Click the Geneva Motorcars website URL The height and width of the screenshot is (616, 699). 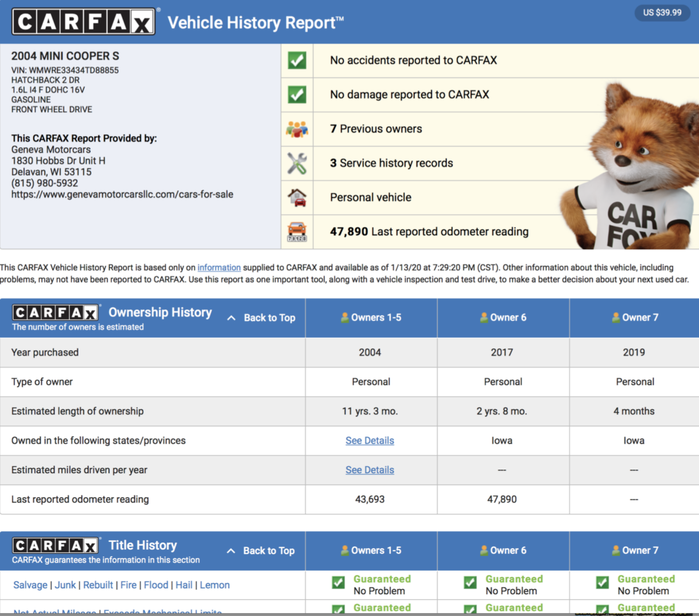pos(122,195)
